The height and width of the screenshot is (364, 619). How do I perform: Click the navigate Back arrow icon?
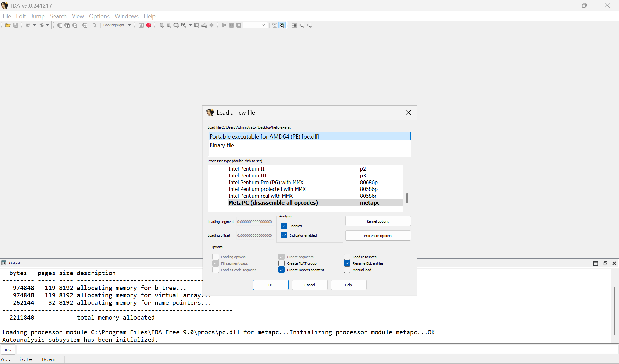(27, 25)
